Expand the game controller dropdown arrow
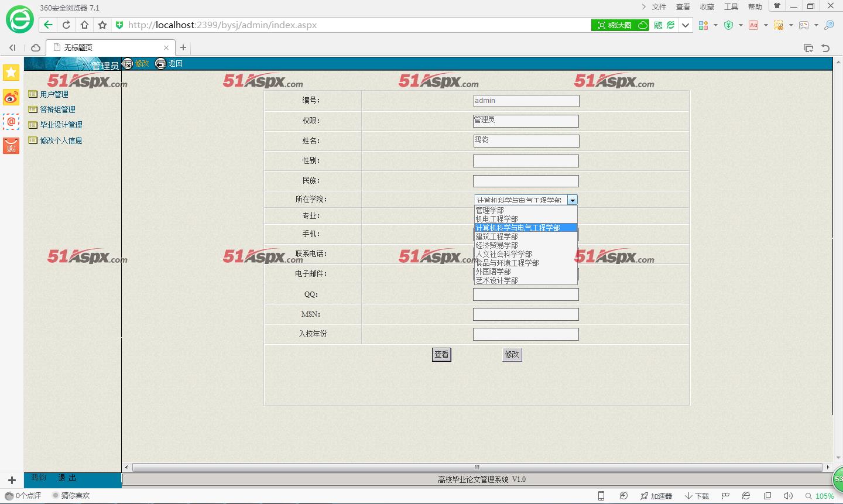The image size is (843, 504). [x=816, y=25]
